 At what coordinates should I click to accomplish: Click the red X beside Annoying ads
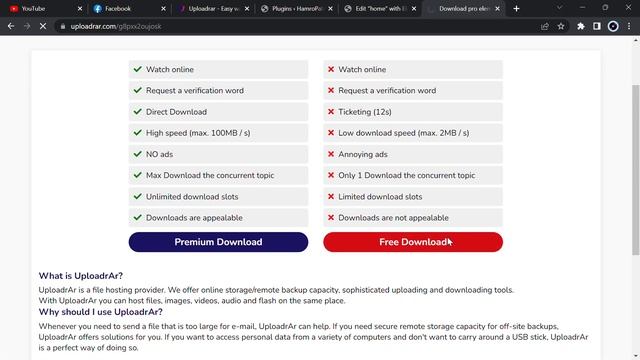[331, 154]
